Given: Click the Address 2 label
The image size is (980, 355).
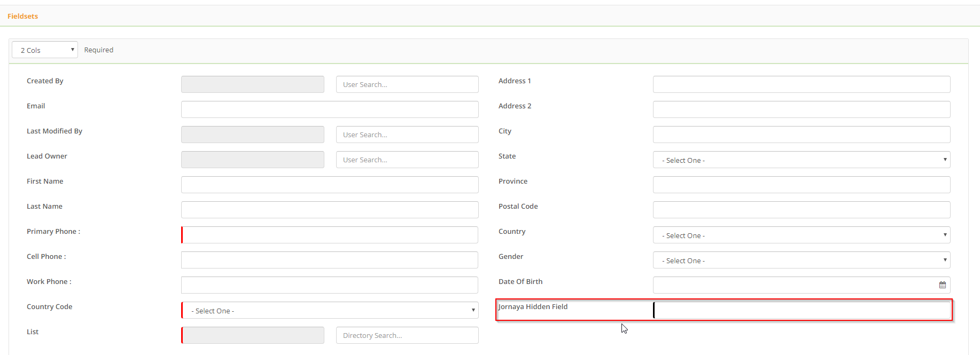Looking at the screenshot, I should coord(515,106).
